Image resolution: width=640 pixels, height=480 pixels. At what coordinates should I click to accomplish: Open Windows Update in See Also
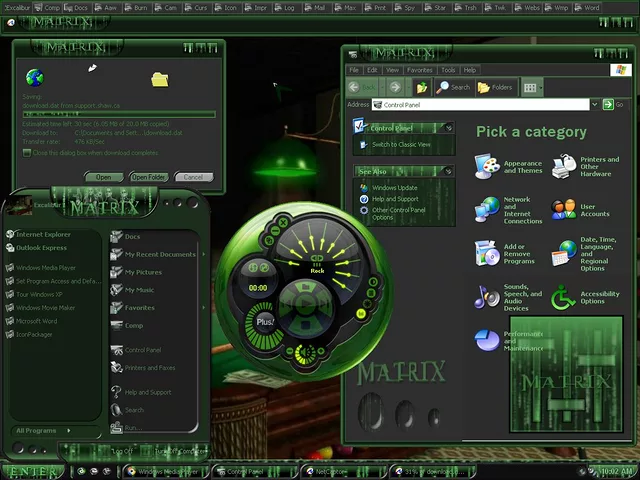click(394, 188)
